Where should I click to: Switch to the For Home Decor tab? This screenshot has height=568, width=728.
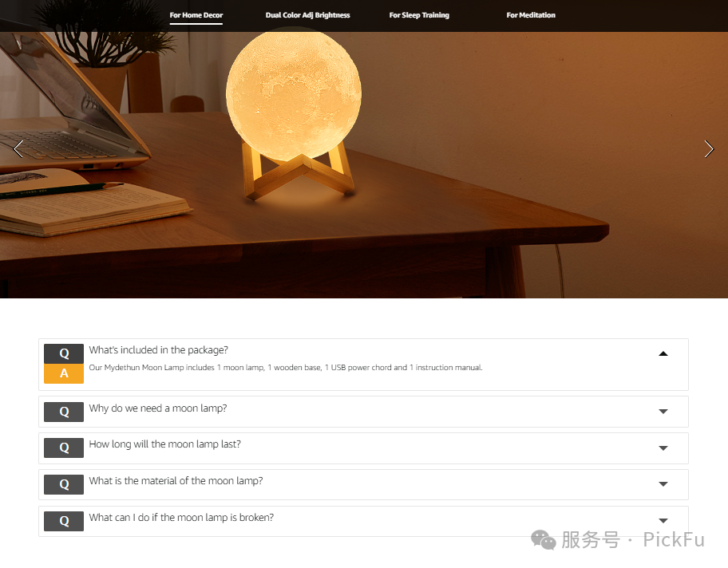point(196,15)
